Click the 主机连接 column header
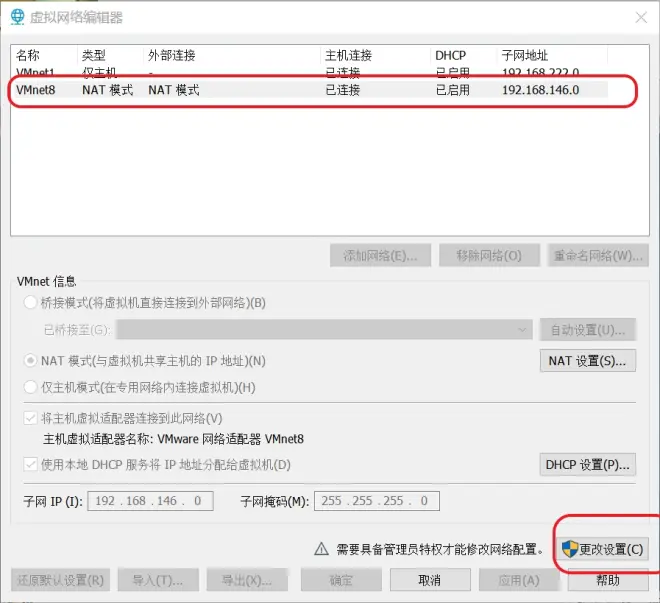 (x=349, y=55)
